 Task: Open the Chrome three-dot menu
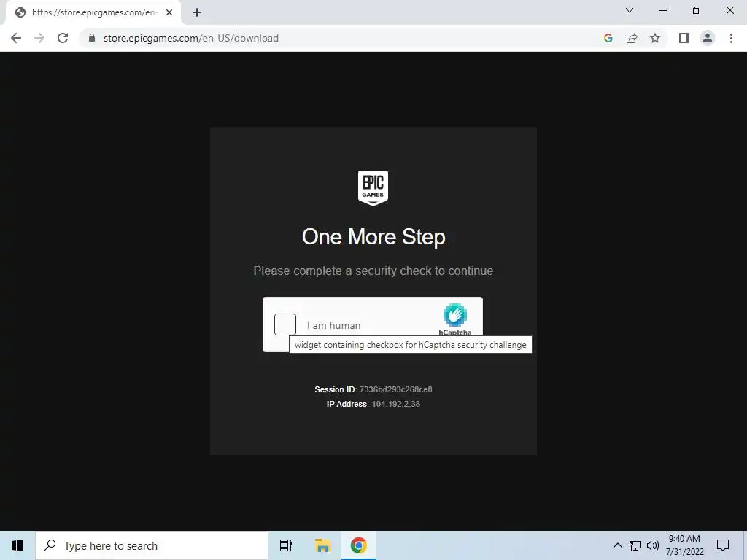(x=731, y=38)
